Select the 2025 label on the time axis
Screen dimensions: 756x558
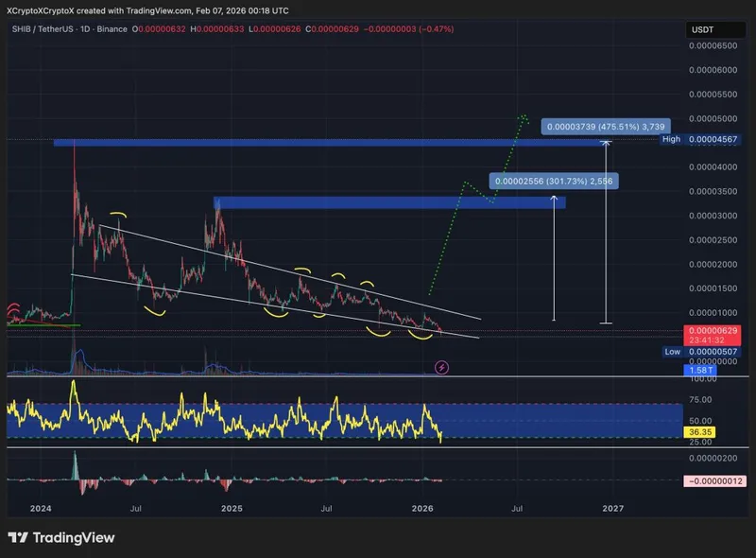point(232,508)
